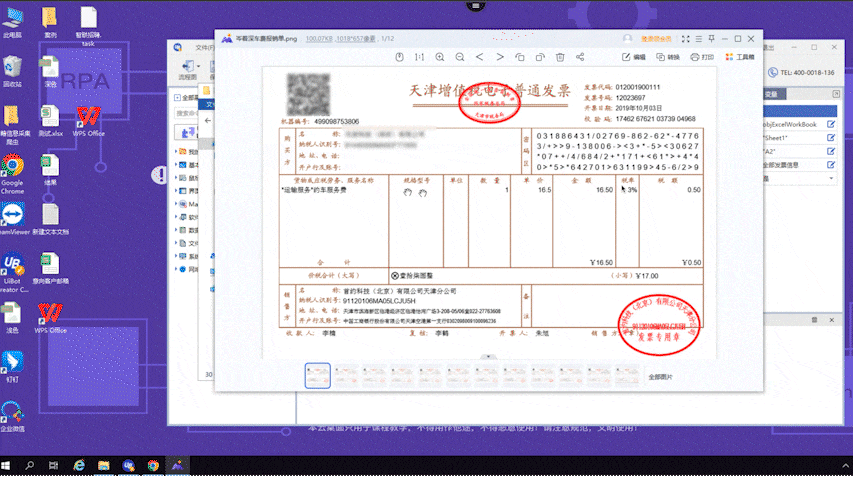
Task: Zoom in on the invoice image
Action: click(x=440, y=57)
